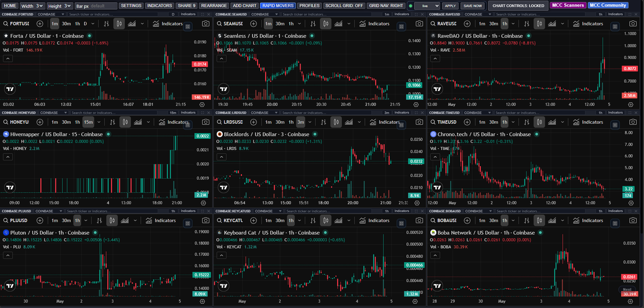
Task: Click the settings gear under the Pluton price scale
Action: click(x=202, y=302)
